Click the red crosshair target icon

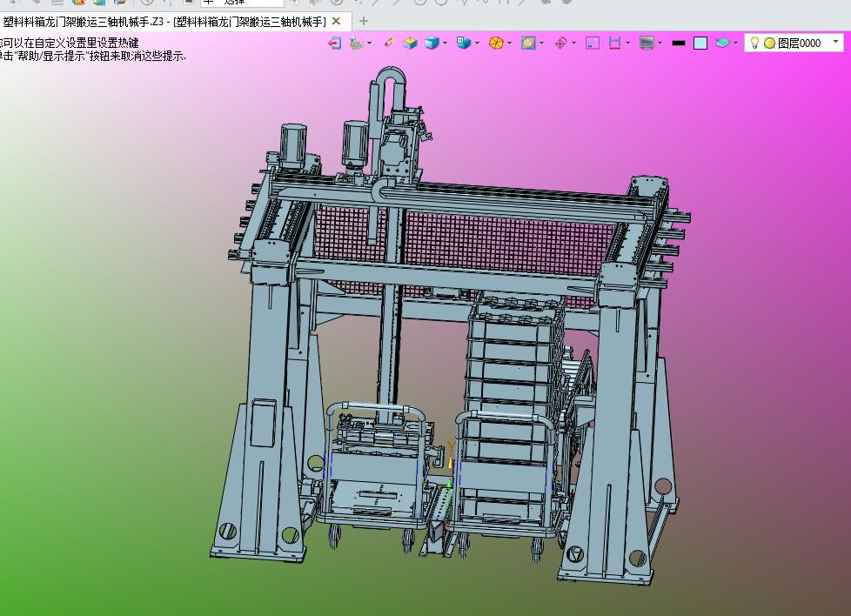[x=560, y=43]
